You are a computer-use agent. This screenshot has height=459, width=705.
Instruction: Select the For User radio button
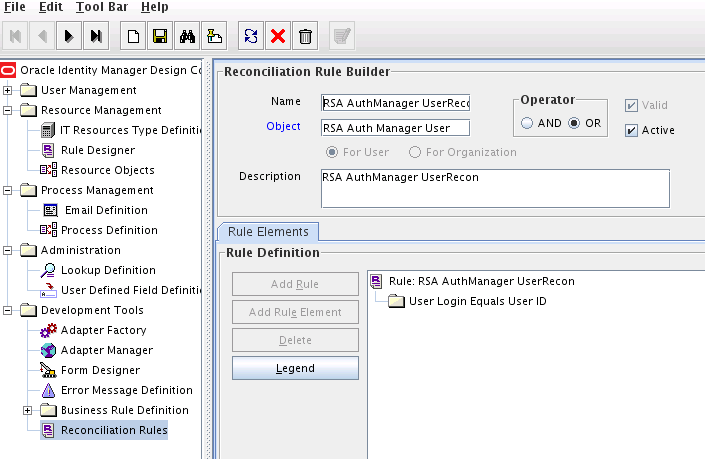[332, 152]
